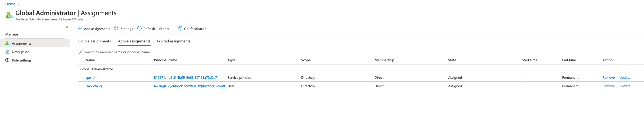Click the breadcrumb chevron after Home
644x127 pixels.
(x=18, y=4)
